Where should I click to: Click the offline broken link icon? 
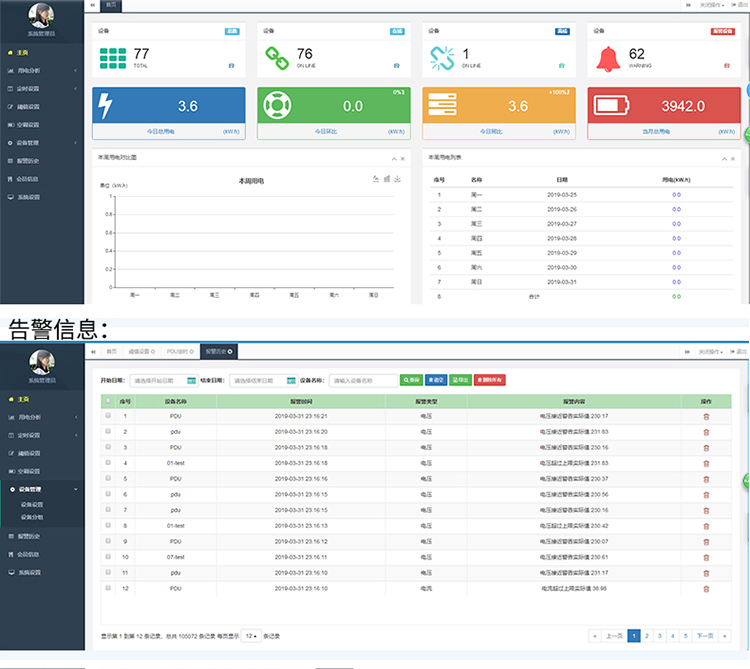[441, 60]
